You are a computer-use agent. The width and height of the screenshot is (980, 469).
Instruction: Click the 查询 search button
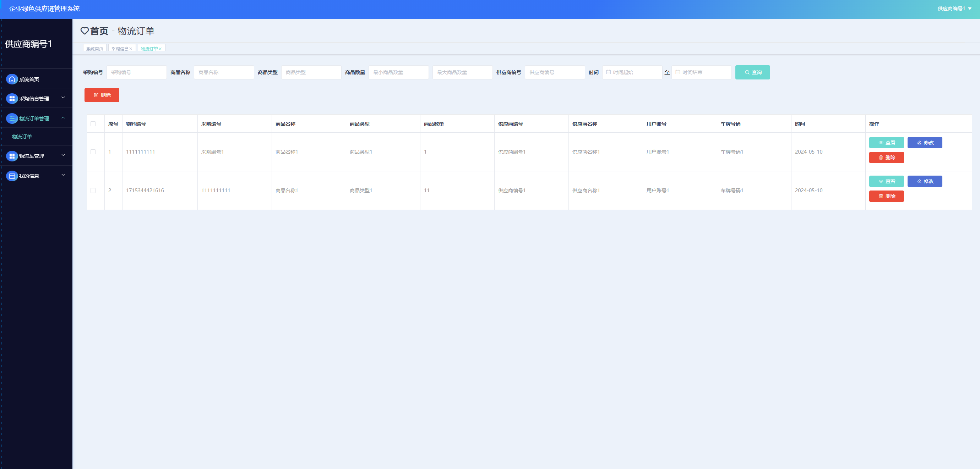[x=752, y=73]
